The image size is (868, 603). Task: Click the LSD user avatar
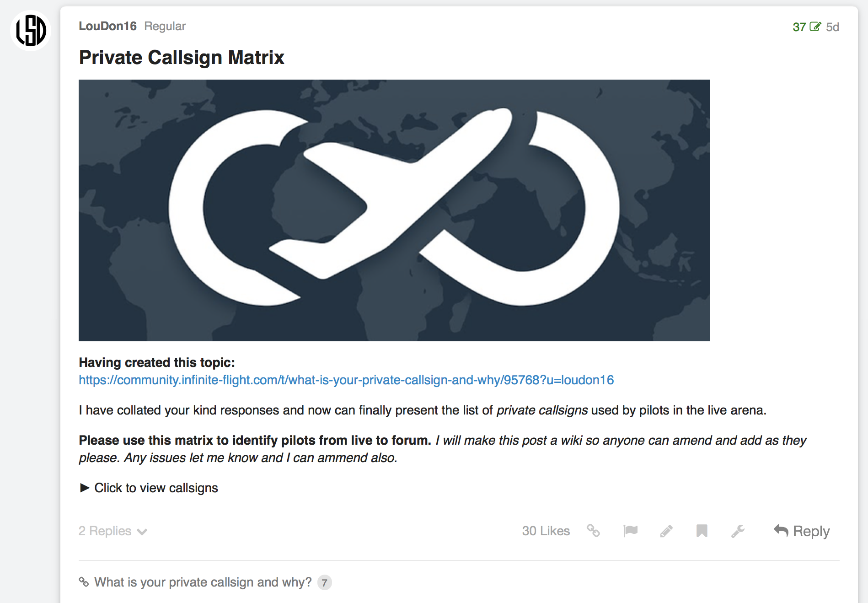point(31,31)
